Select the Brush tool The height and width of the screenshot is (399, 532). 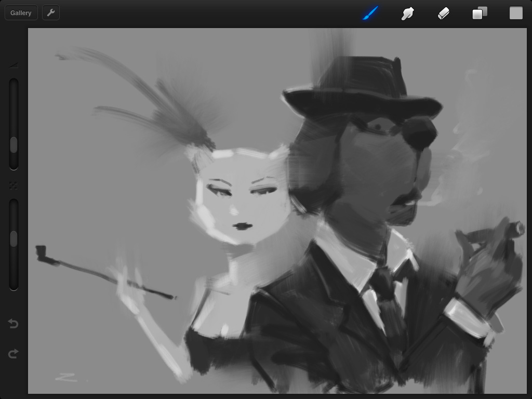pyautogui.click(x=371, y=13)
